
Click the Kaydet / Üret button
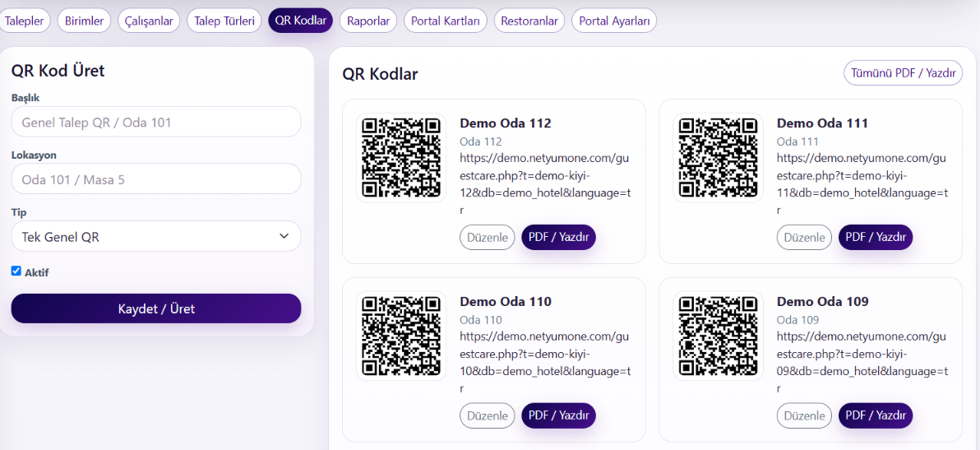click(156, 309)
